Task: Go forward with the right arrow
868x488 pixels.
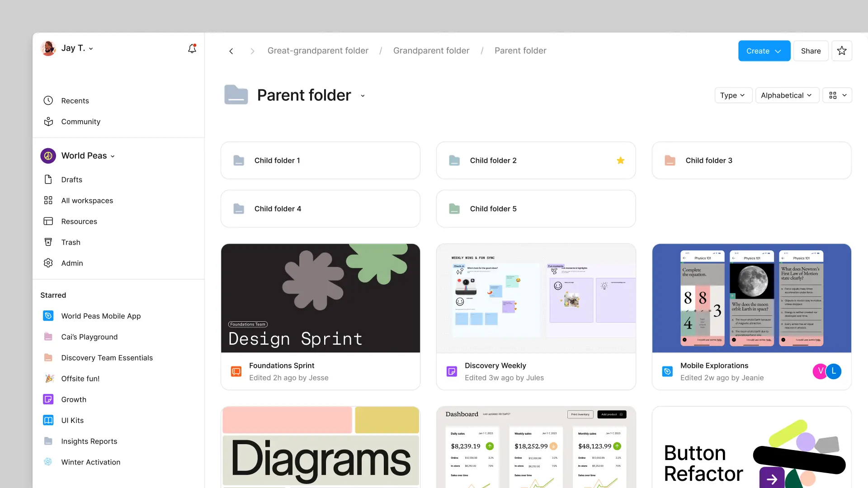Action: [x=252, y=51]
